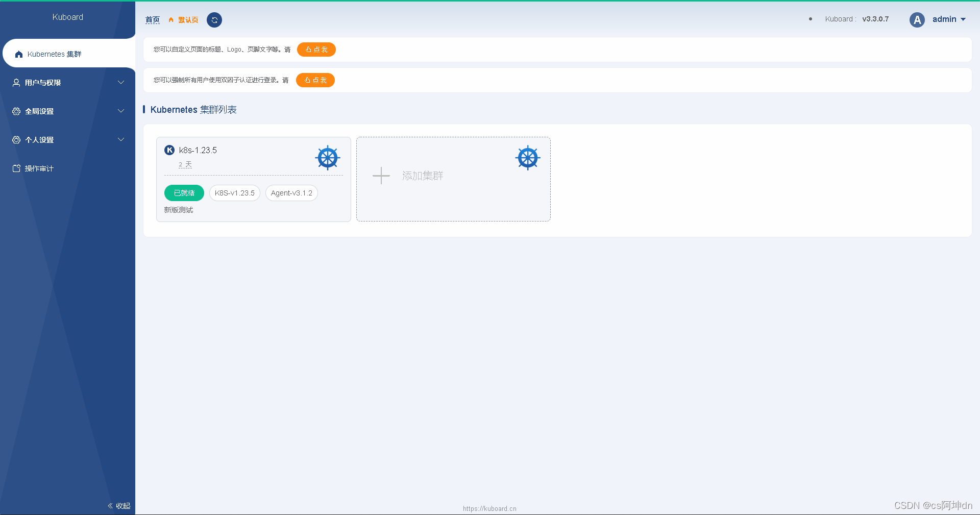Click the 添加集群 text
The width and height of the screenshot is (980, 515).
pos(423,176)
